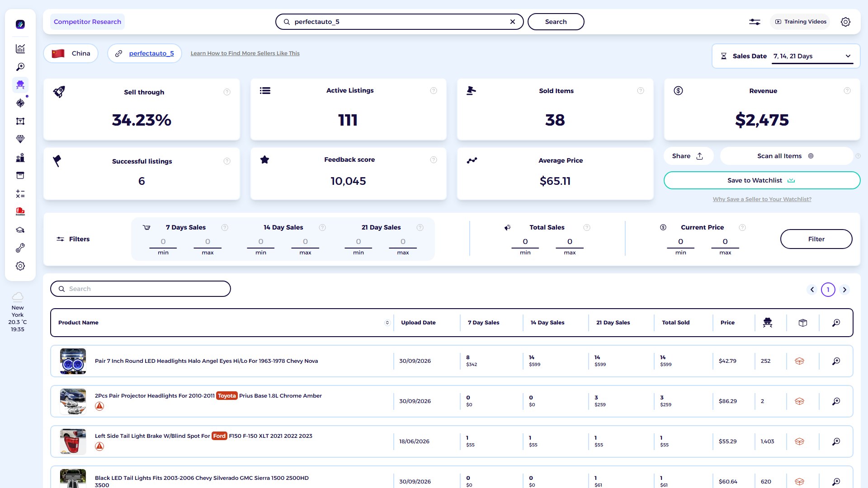868x488 pixels.
Task: Open Learn How to Find More Sellers link
Action: click(245, 53)
